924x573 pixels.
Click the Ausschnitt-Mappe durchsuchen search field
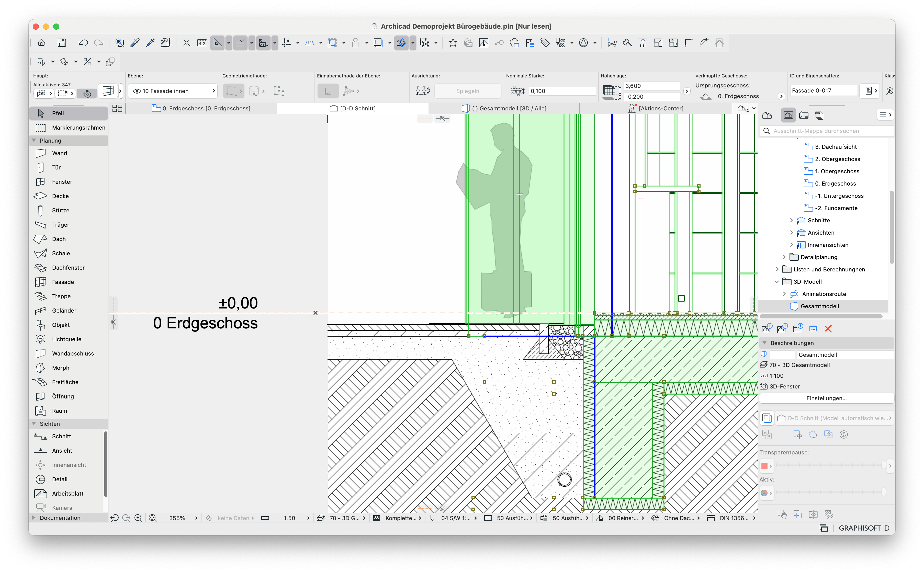(827, 131)
